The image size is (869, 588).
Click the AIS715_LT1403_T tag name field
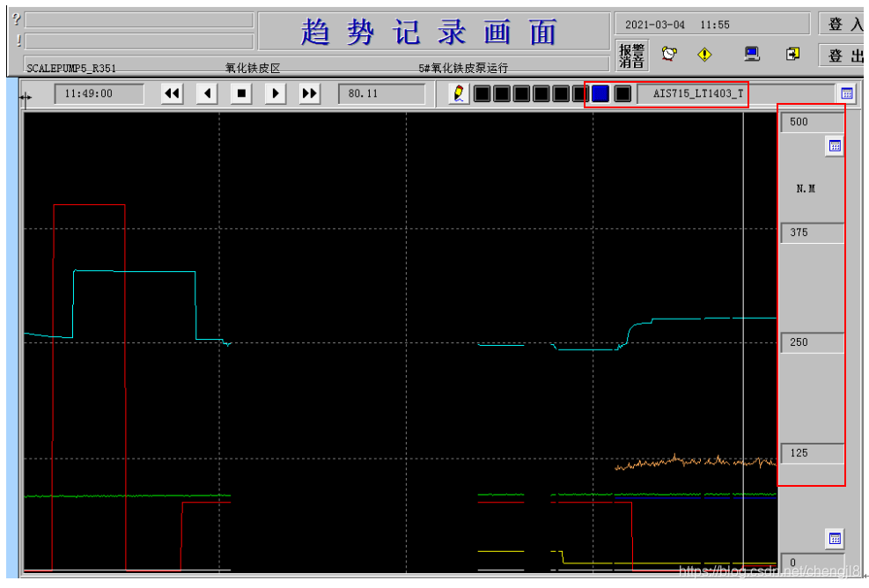point(736,93)
